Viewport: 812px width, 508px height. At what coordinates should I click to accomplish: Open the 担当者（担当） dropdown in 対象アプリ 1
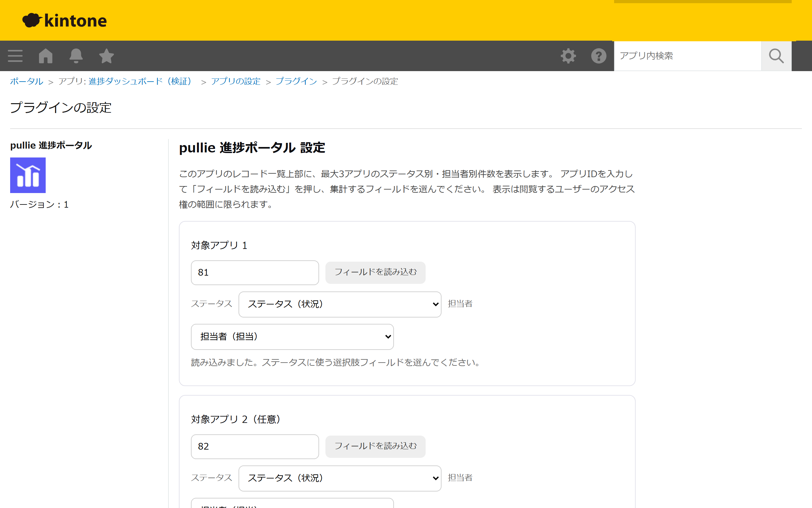[292, 337]
